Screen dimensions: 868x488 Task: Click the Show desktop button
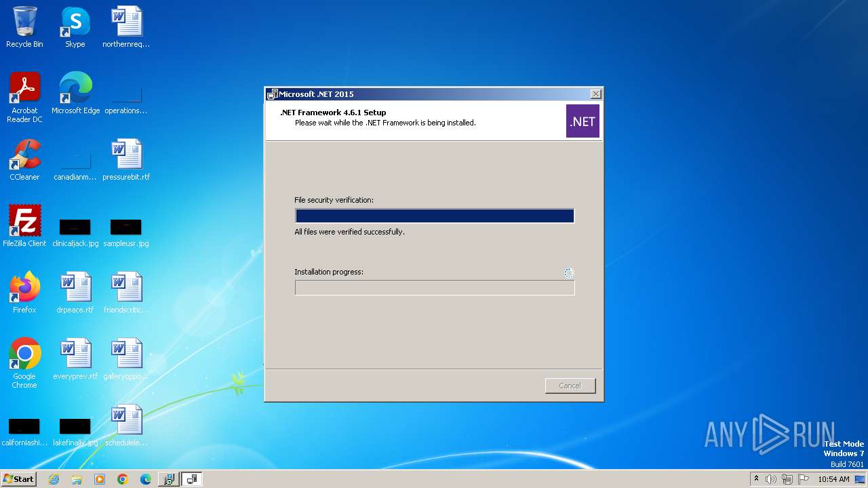click(861, 479)
